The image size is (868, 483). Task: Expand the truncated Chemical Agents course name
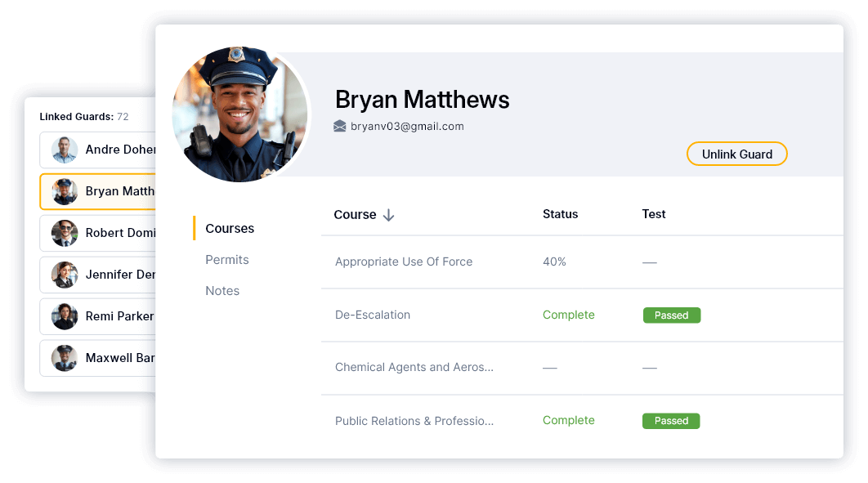pyautogui.click(x=414, y=367)
